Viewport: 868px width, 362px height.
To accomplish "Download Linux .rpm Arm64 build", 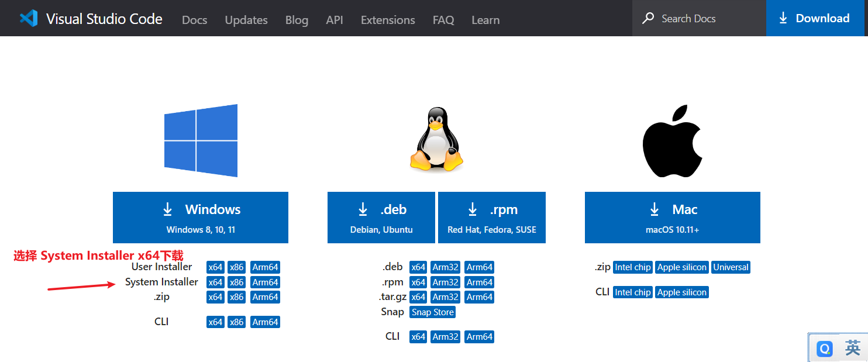I will [x=479, y=282].
